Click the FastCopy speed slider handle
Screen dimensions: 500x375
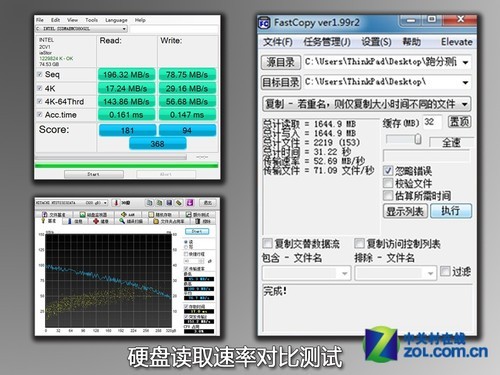click(x=418, y=139)
